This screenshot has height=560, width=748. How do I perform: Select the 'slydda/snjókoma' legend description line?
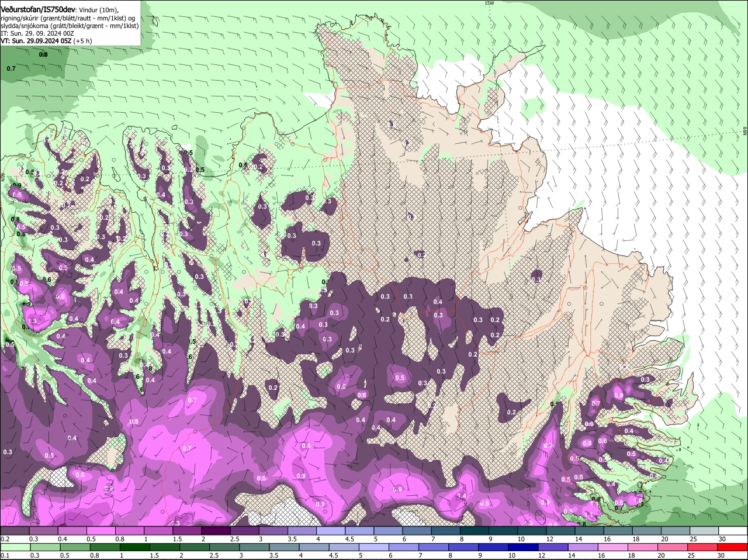(x=70, y=25)
